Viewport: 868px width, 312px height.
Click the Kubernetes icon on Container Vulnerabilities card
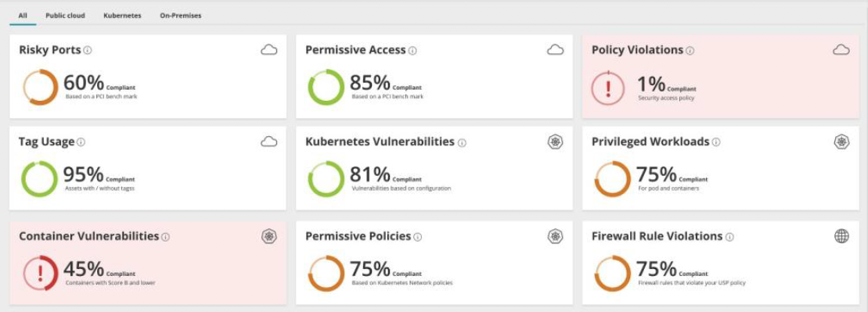pos(269,236)
